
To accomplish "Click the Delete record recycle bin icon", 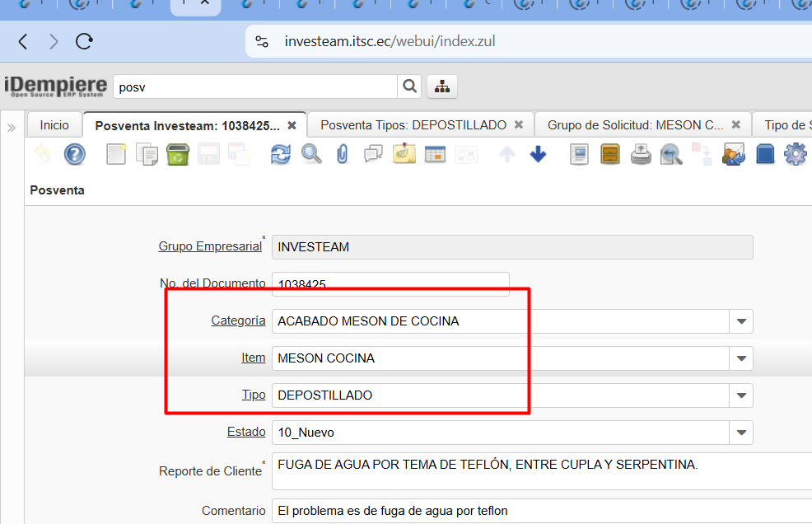I will (x=178, y=154).
